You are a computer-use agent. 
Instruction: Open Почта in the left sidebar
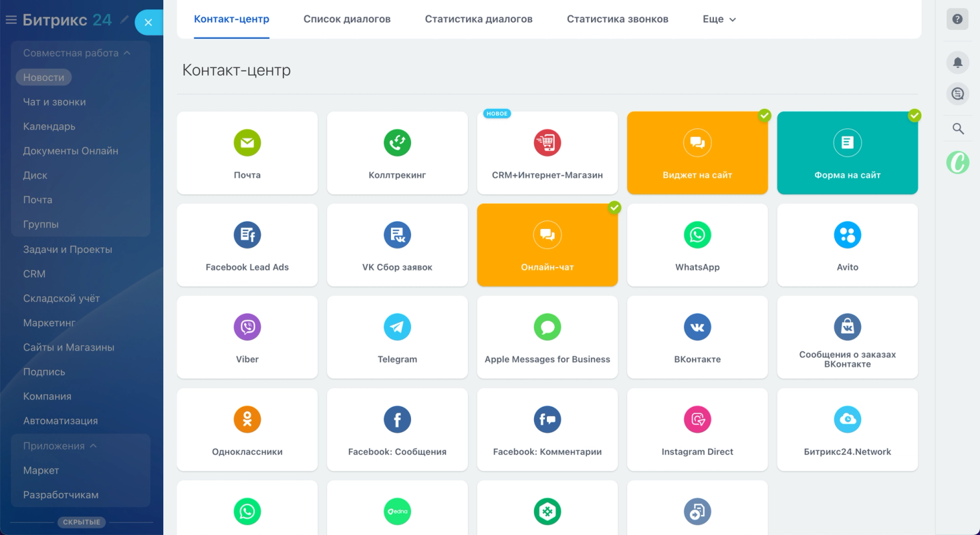click(x=37, y=200)
